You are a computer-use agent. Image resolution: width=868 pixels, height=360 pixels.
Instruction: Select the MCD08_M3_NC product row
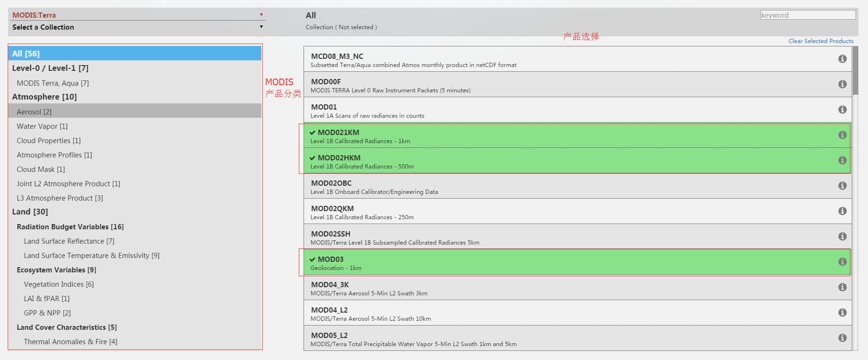577,59
